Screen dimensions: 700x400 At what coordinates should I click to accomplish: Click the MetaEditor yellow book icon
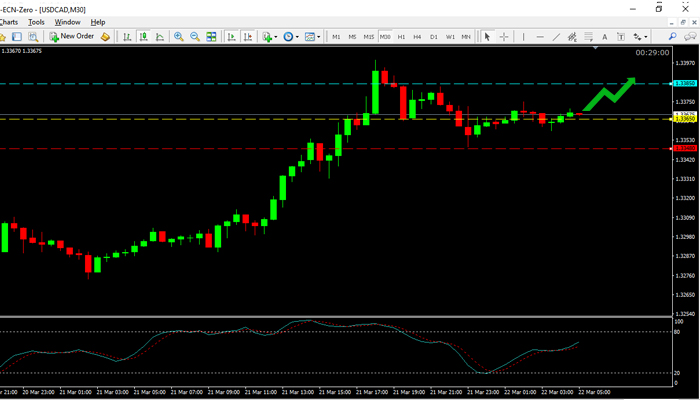tap(105, 37)
